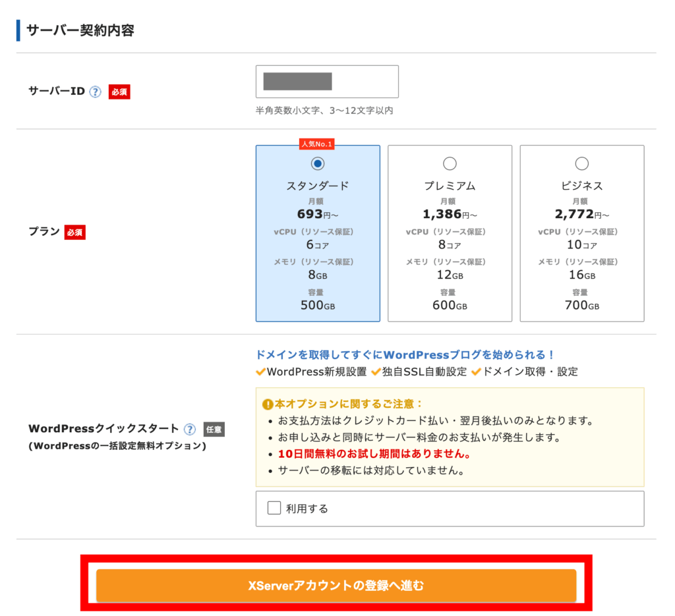This screenshot has height=616, width=675.
Task: Choose the プレミアム plan radio button
Action: (450, 163)
